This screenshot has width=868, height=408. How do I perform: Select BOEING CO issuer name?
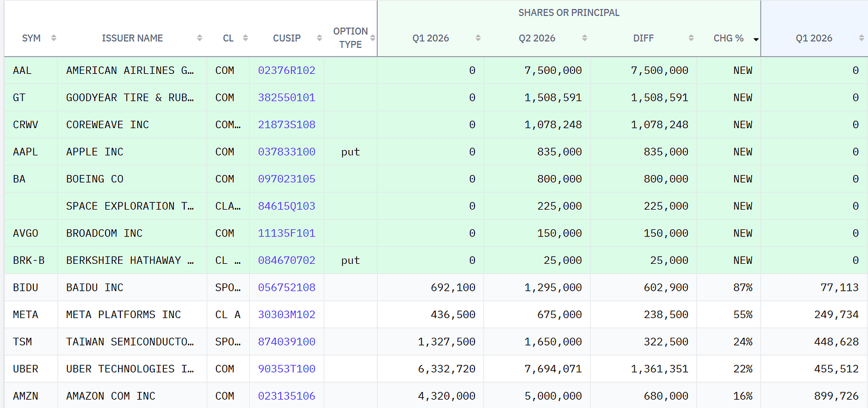click(x=95, y=179)
